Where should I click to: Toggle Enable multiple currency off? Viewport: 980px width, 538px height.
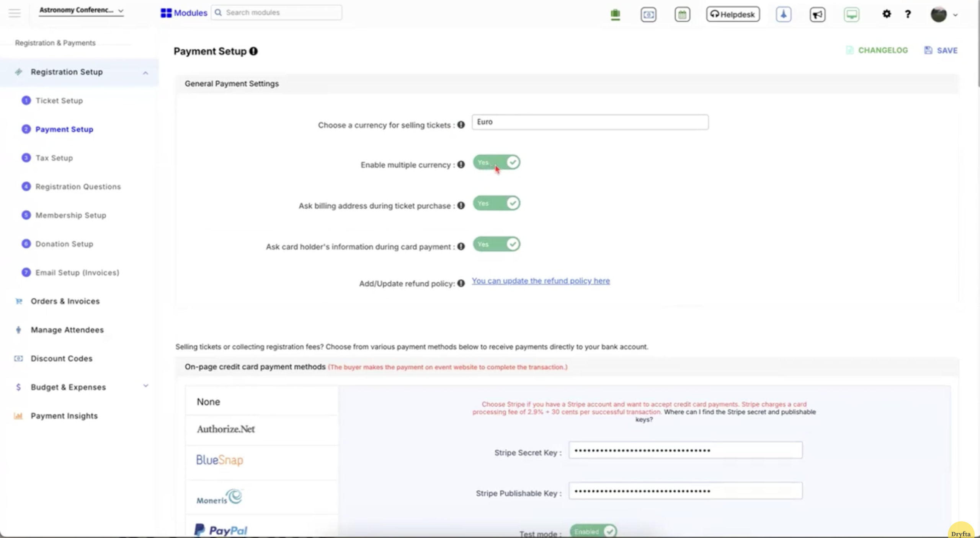point(496,162)
